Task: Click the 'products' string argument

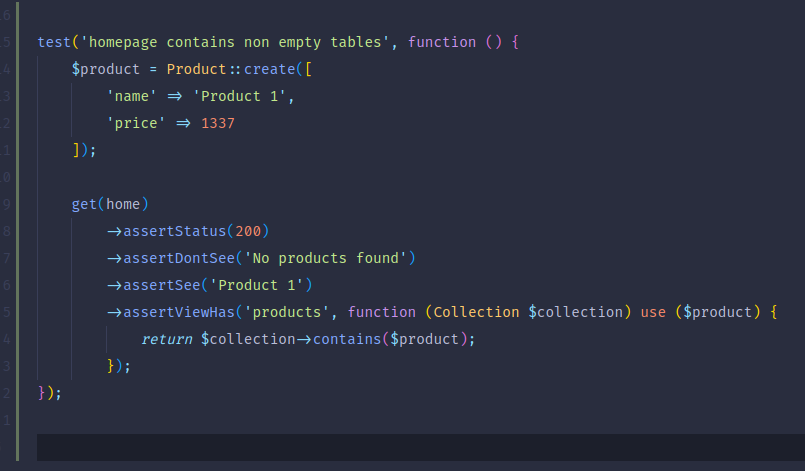Action: coord(286,312)
